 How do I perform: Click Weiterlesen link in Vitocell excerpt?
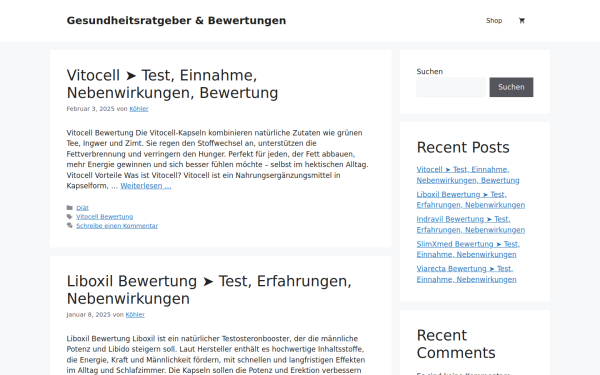[x=146, y=186]
